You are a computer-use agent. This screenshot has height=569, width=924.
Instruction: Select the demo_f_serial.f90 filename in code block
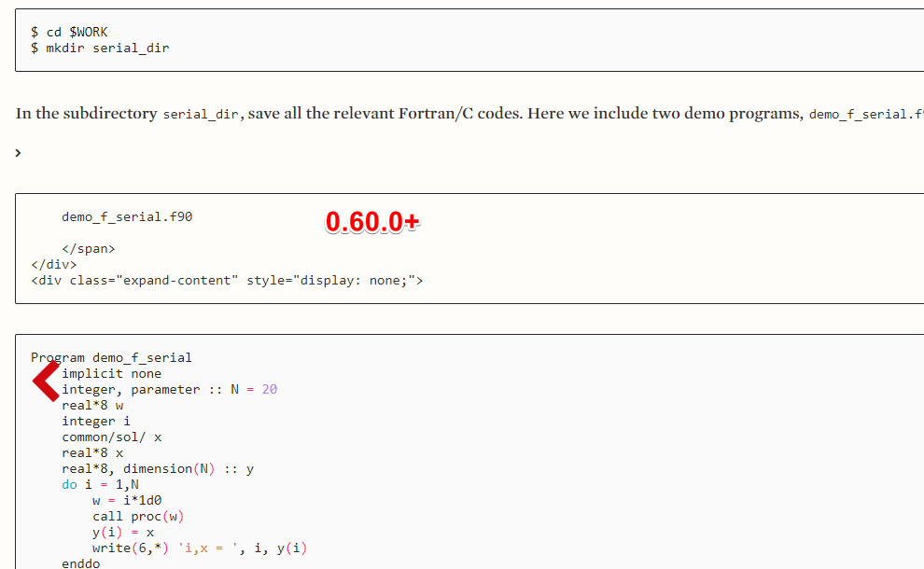[x=127, y=216]
